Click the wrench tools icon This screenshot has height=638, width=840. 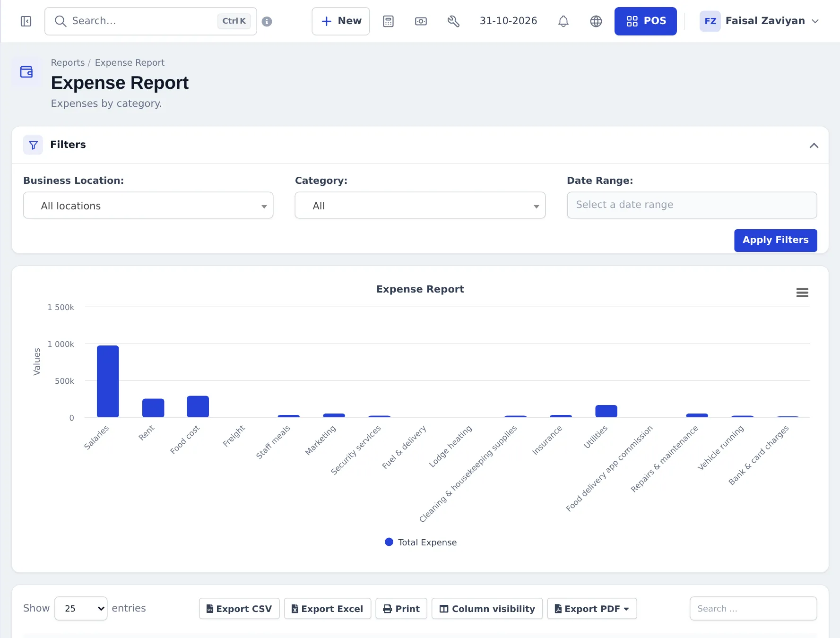coord(453,21)
